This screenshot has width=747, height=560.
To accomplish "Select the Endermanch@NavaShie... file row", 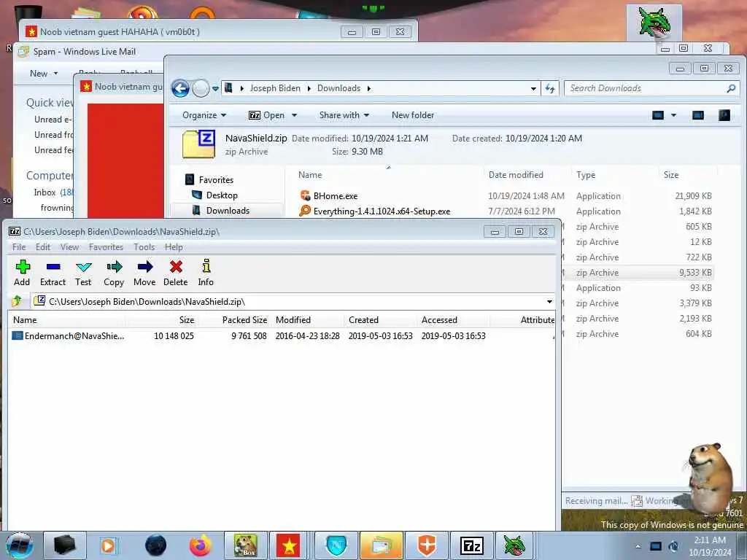I will pos(281,335).
